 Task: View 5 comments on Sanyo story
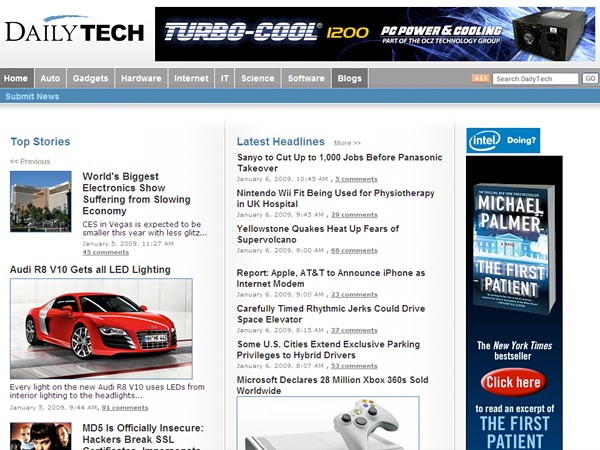coord(356,179)
